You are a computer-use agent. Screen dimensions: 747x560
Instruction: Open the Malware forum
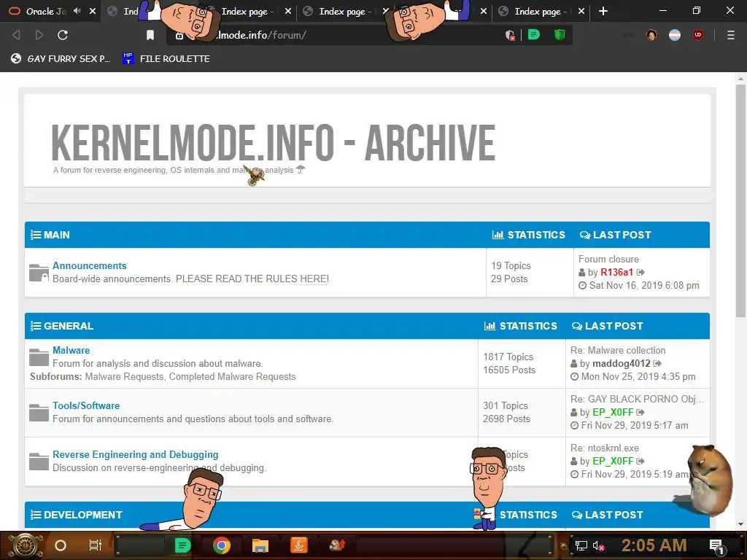tap(71, 350)
